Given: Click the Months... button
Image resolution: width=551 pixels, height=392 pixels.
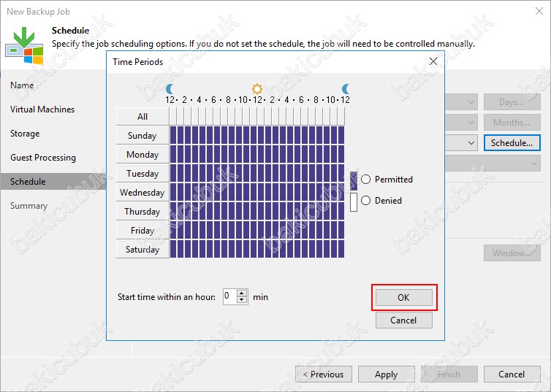Looking at the screenshot, I should (x=512, y=123).
